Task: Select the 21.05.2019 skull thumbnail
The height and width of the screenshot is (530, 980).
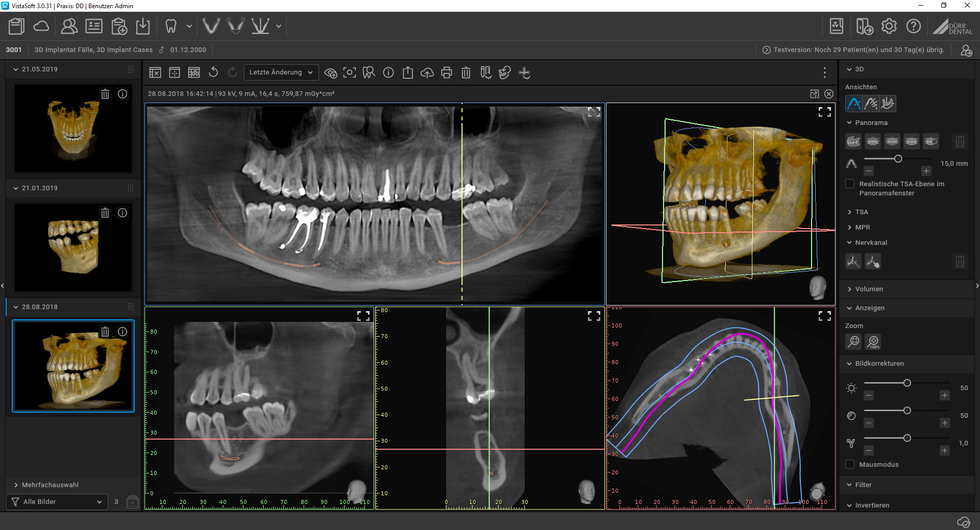Action: (73, 128)
